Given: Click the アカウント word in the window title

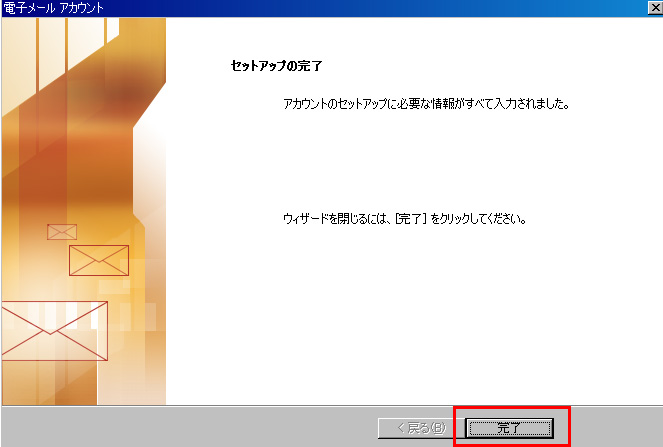Looking at the screenshot, I should 82,8.
